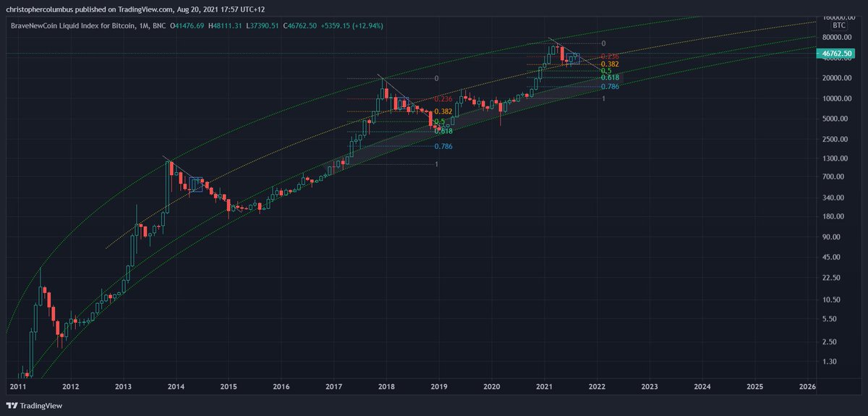Click the 2016 label on the time axis
Viewport: 868px width, 416px height.
point(281,387)
